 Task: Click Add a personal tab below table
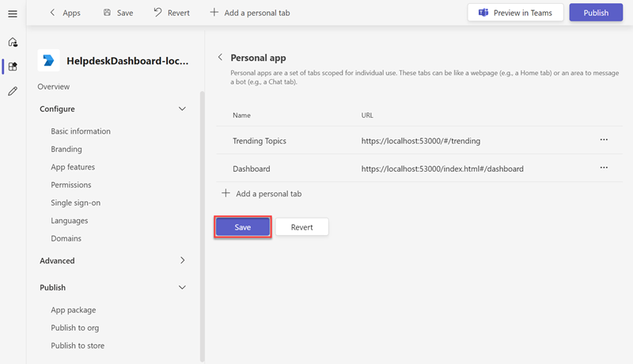click(262, 194)
